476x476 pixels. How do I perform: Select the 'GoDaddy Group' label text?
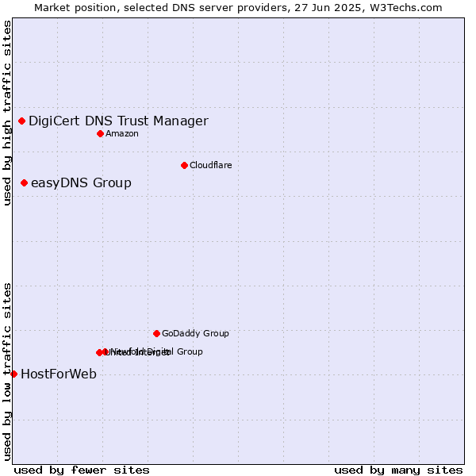point(195,333)
